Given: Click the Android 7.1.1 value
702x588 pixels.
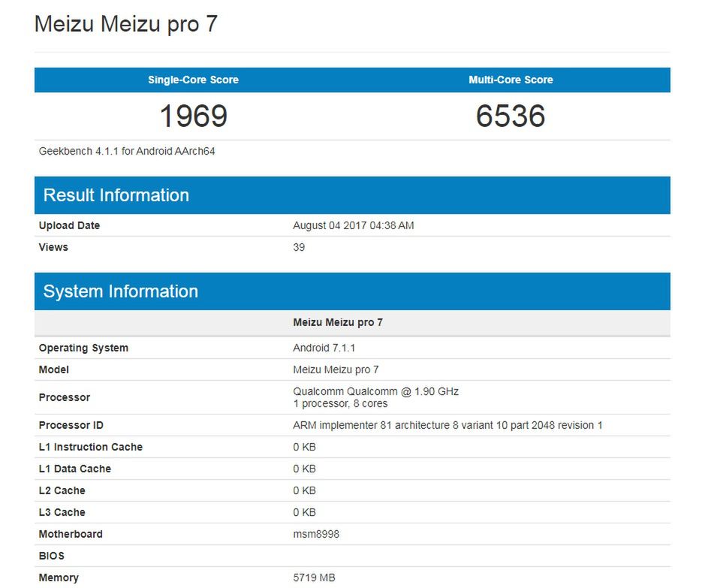Looking at the screenshot, I should coord(324,348).
